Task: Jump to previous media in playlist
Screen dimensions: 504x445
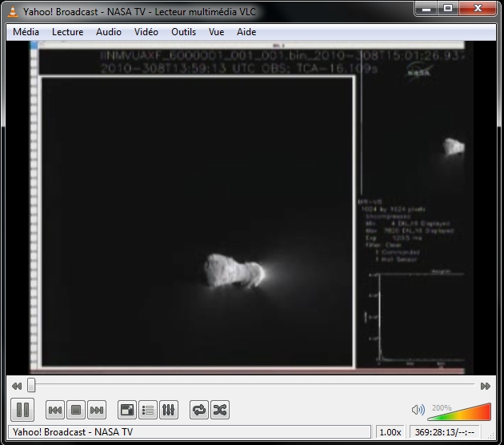Action: click(55, 410)
